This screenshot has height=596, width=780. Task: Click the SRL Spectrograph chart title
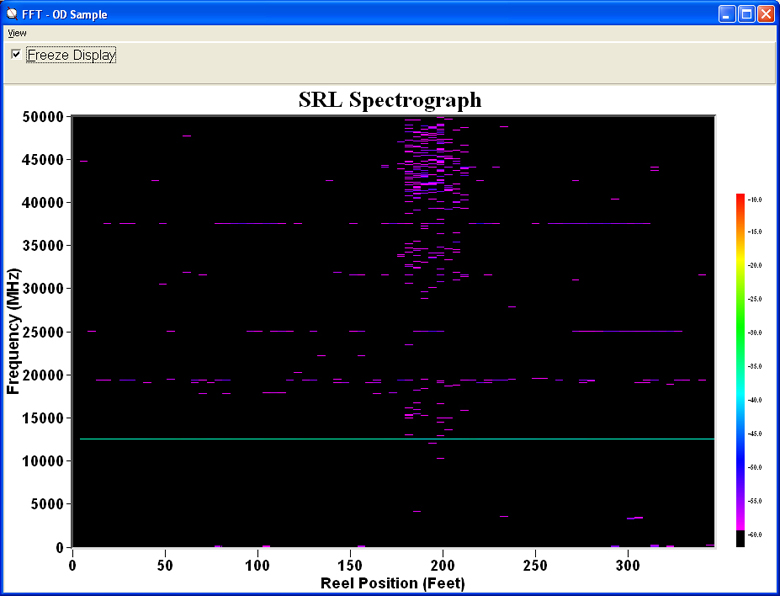[x=390, y=100]
